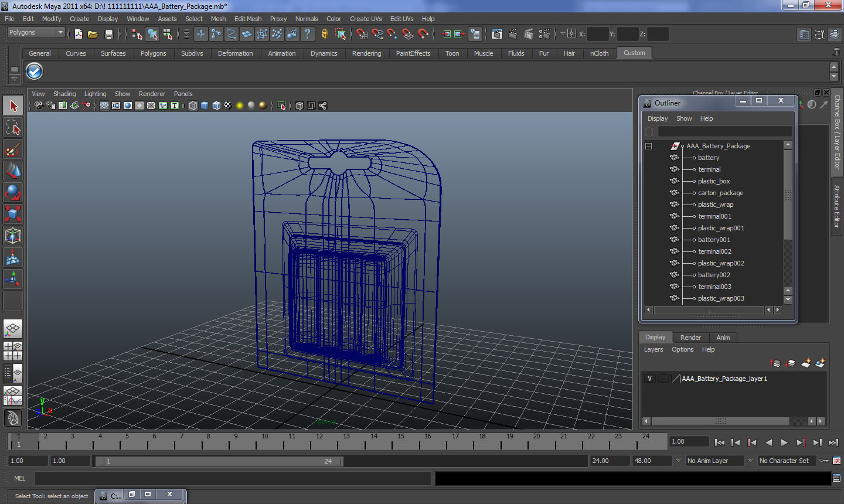
Task: Click the playback end time field 24.00
Action: 609,461
